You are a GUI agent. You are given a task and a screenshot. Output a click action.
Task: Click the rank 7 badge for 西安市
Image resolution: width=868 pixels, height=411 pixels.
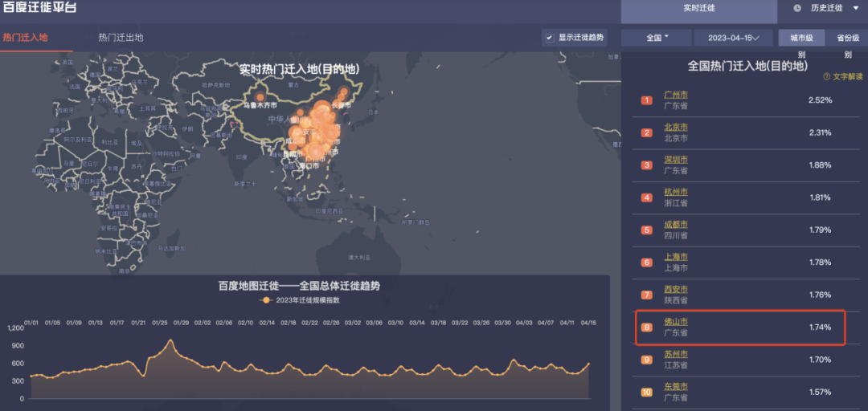[x=647, y=295]
